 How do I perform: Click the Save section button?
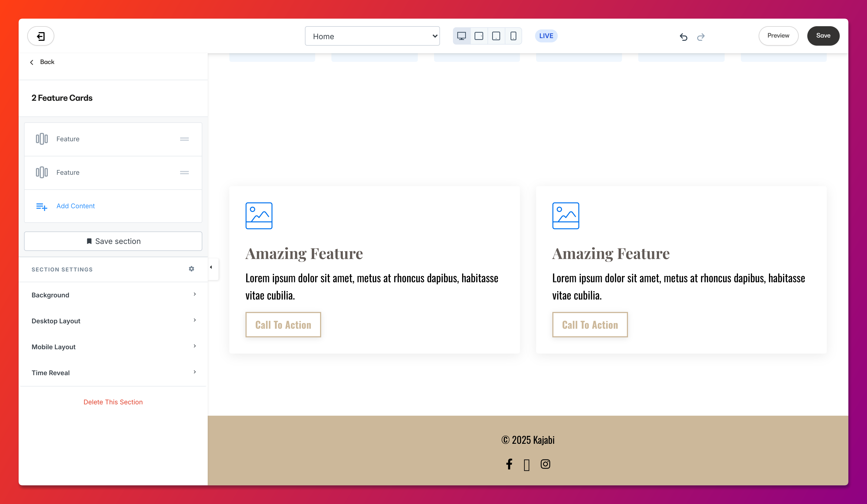tap(113, 241)
